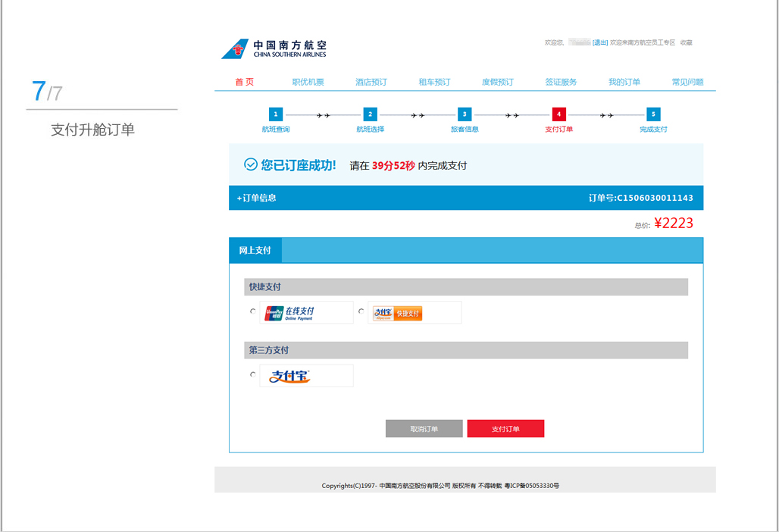
Task: Click step 2 航班选择 icon
Action: pyautogui.click(x=369, y=114)
